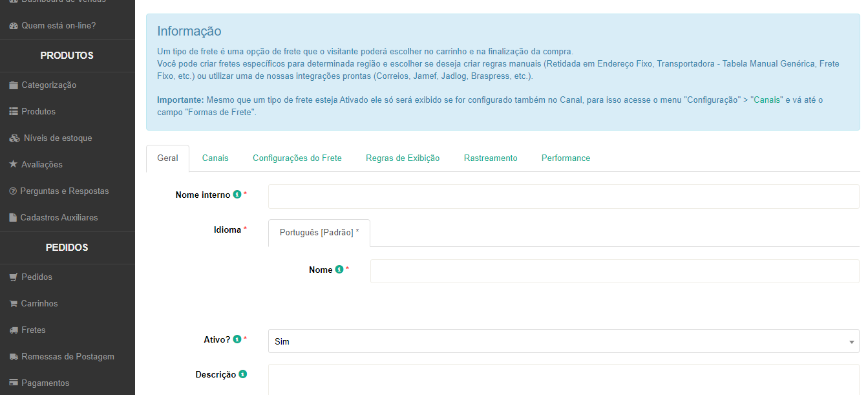Click into the Descrição text area
This screenshot has width=868, height=395.
564,379
